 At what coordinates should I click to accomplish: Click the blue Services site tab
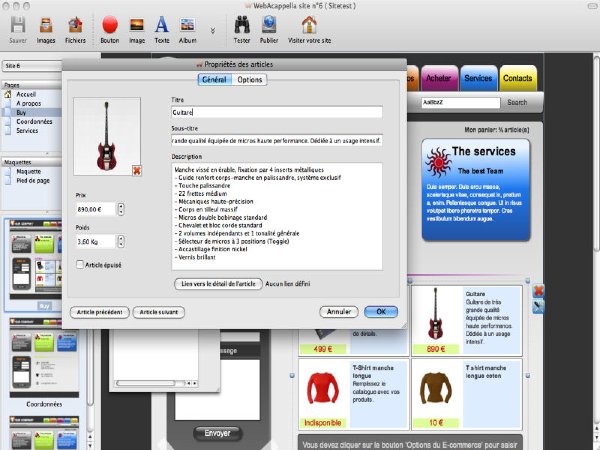pos(478,78)
